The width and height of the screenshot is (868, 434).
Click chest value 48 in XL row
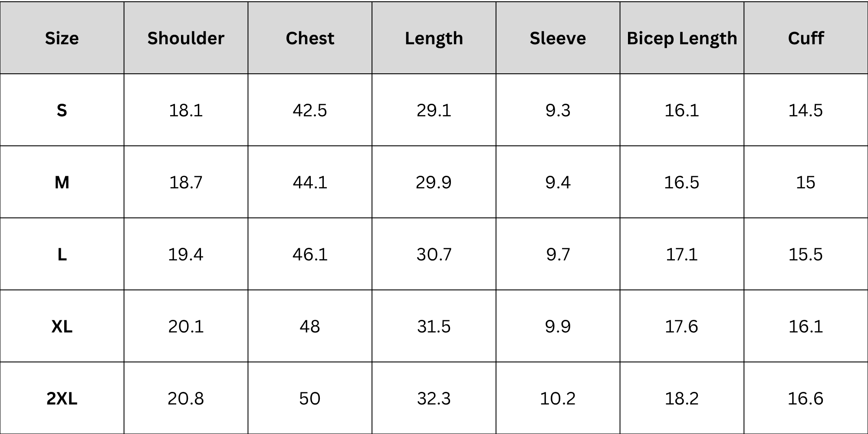tap(310, 326)
